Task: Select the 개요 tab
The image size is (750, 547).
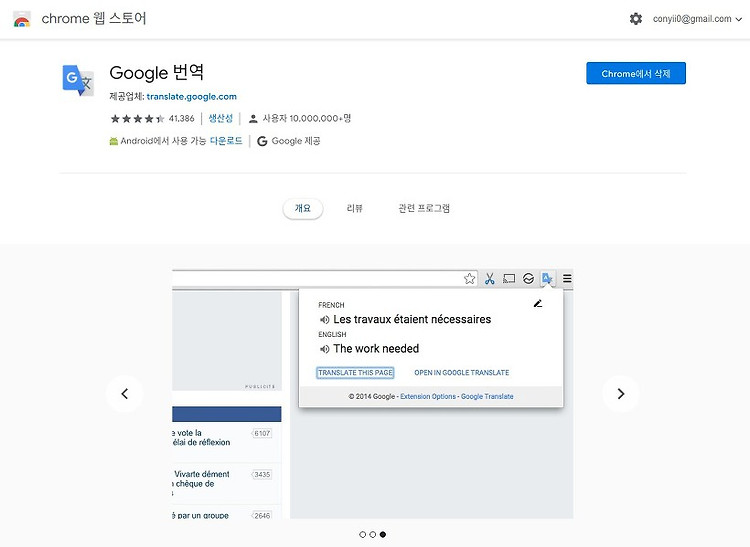Action: (x=303, y=208)
